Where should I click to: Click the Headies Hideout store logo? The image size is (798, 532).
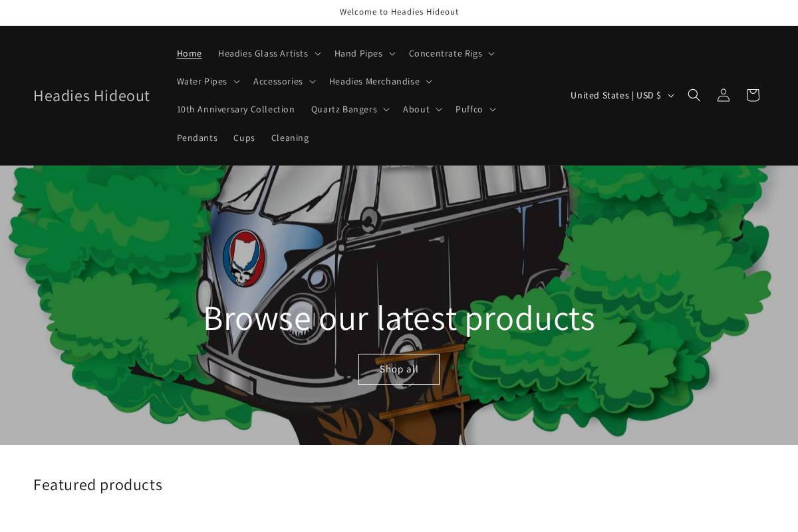pos(91,95)
